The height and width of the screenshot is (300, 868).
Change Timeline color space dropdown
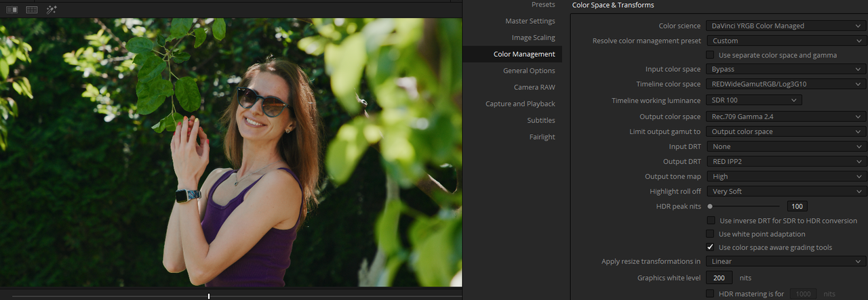tap(786, 84)
